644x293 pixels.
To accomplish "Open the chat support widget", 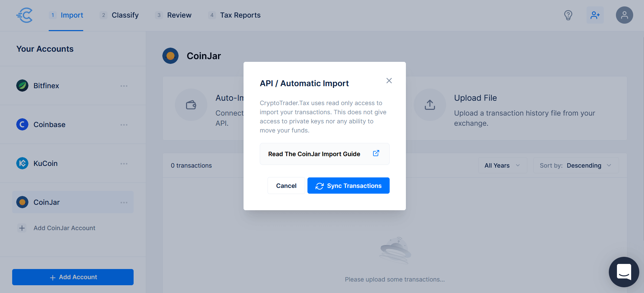I will point(624,272).
